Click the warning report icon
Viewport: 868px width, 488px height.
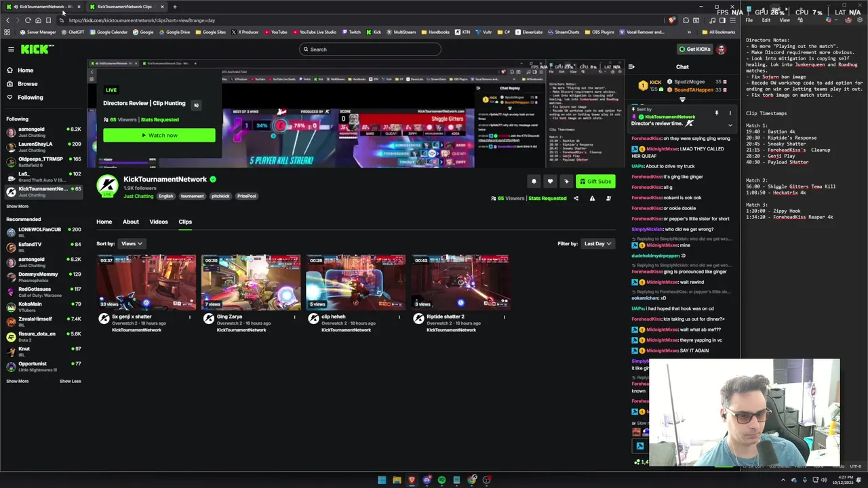(x=592, y=199)
